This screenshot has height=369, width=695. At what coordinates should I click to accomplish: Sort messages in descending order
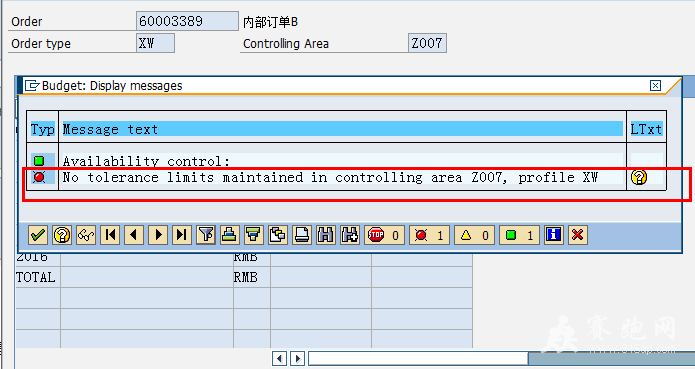tap(254, 235)
